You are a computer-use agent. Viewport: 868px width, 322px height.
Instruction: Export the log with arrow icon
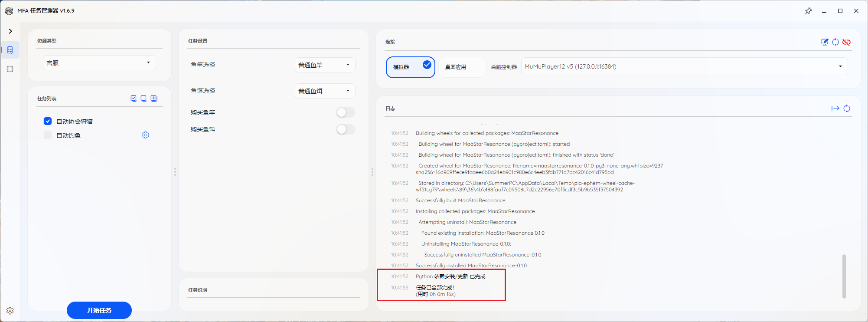(835, 108)
